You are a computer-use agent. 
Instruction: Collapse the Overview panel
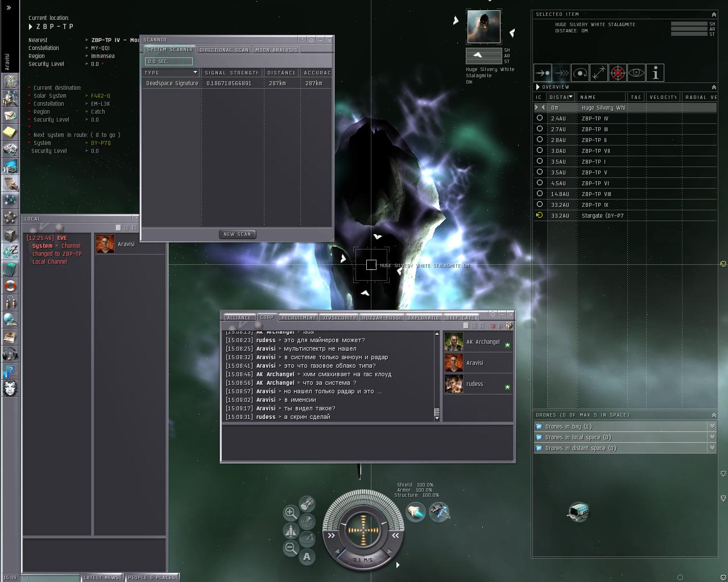714,87
